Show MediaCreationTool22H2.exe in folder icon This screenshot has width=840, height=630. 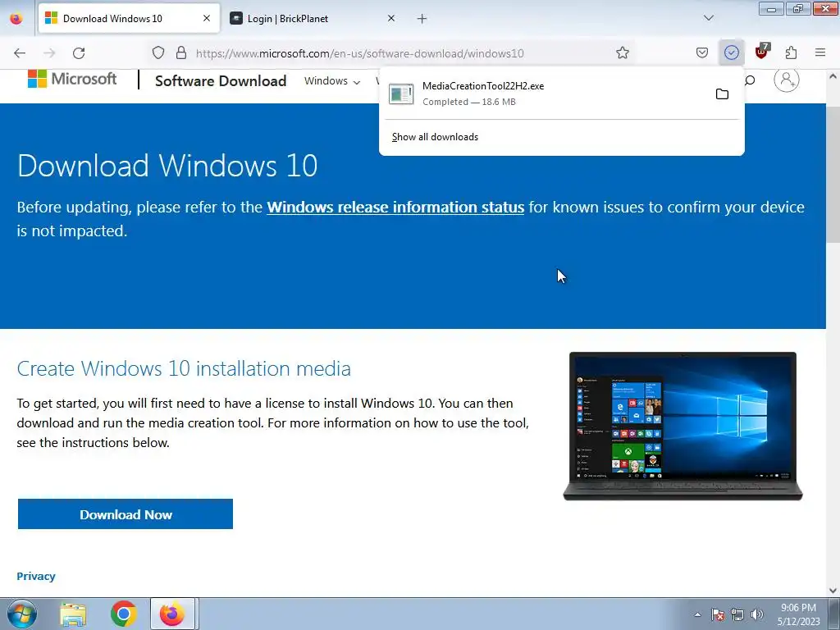722,94
